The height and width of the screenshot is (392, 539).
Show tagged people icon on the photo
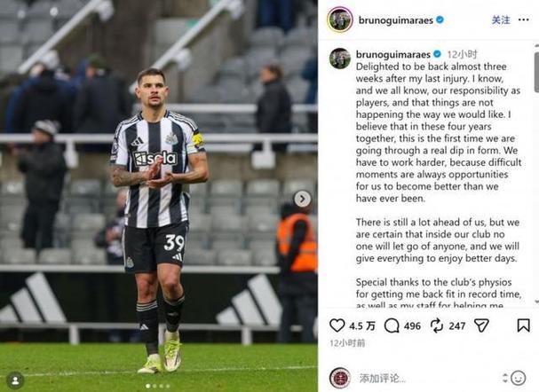(15, 380)
